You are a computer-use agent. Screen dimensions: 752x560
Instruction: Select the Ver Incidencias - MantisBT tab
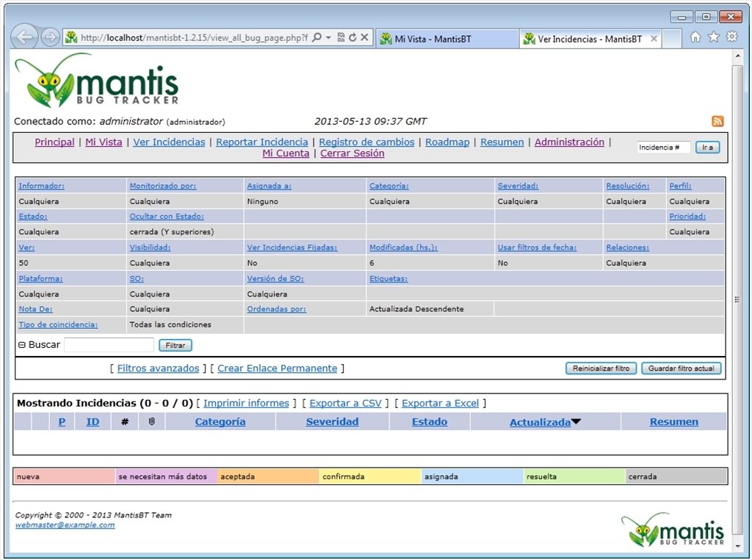tap(590, 39)
